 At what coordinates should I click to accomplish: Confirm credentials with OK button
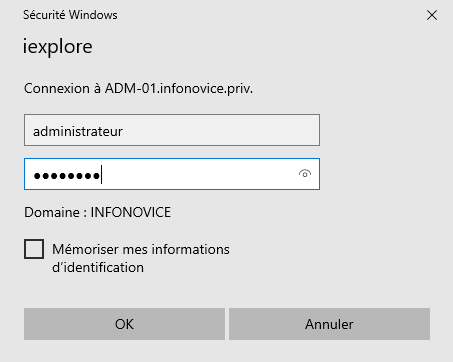[124, 324]
